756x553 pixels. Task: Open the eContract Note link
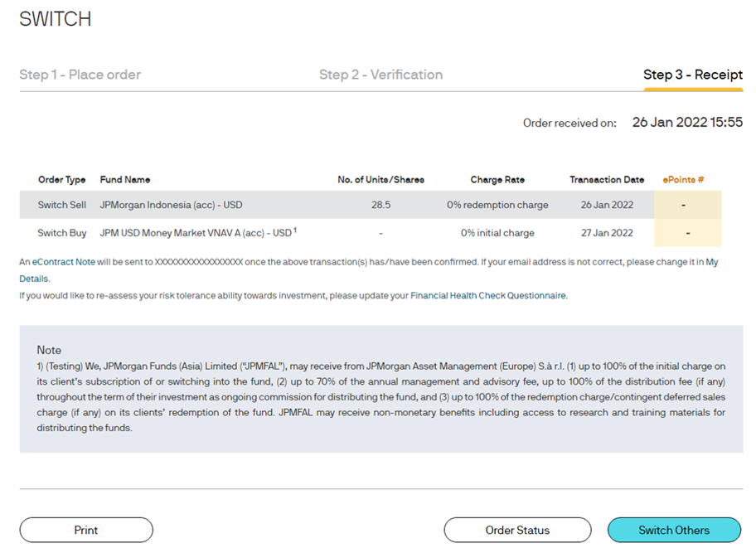tap(64, 262)
